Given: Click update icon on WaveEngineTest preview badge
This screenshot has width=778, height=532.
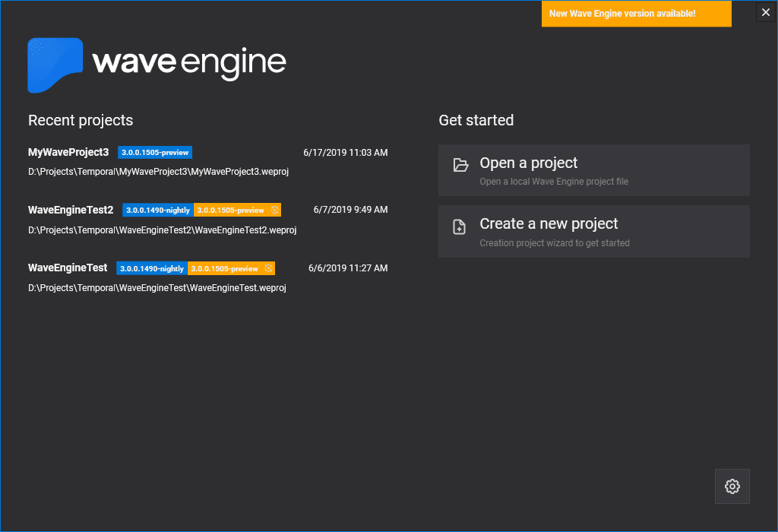Looking at the screenshot, I should pyautogui.click(x=268, y=268).
